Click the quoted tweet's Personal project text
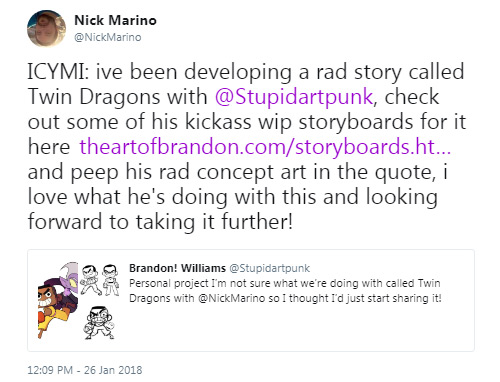This screenshot has height=382, width=500. click(170, 283)
